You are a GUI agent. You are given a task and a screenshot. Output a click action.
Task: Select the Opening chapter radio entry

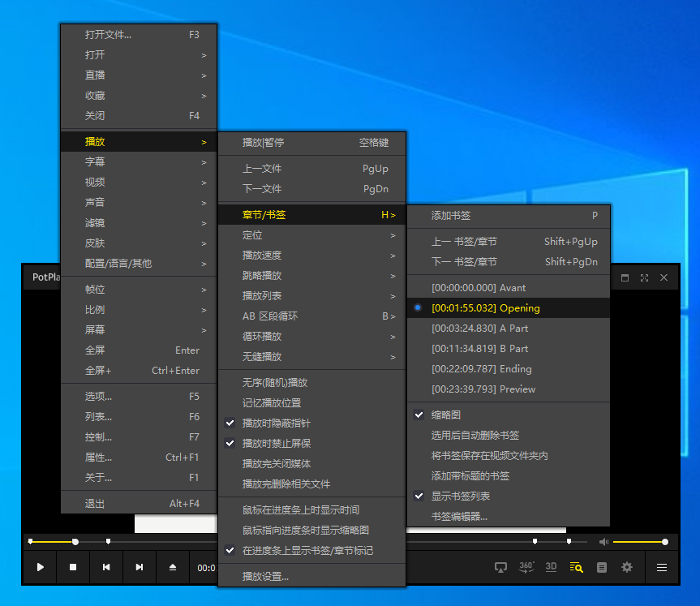[x=509, y=308]
